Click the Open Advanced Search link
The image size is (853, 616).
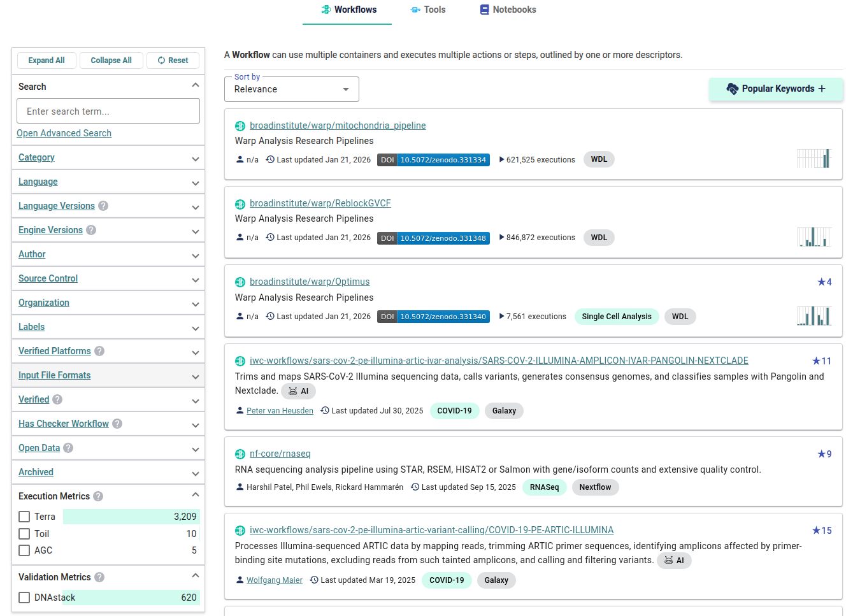(x=64, y=133)
